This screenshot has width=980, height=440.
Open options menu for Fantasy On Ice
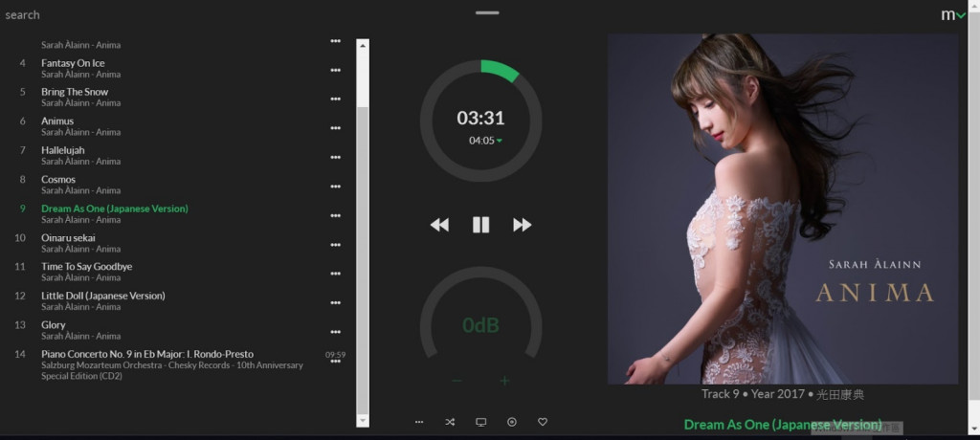click(x=336, y=70)
